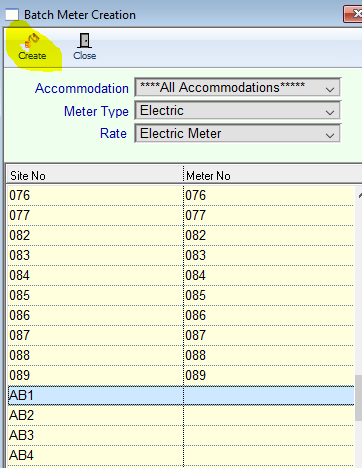Viewport: 362px width, 468px height.
Task: Click meter number 087 cell
Action: [269, 335]
